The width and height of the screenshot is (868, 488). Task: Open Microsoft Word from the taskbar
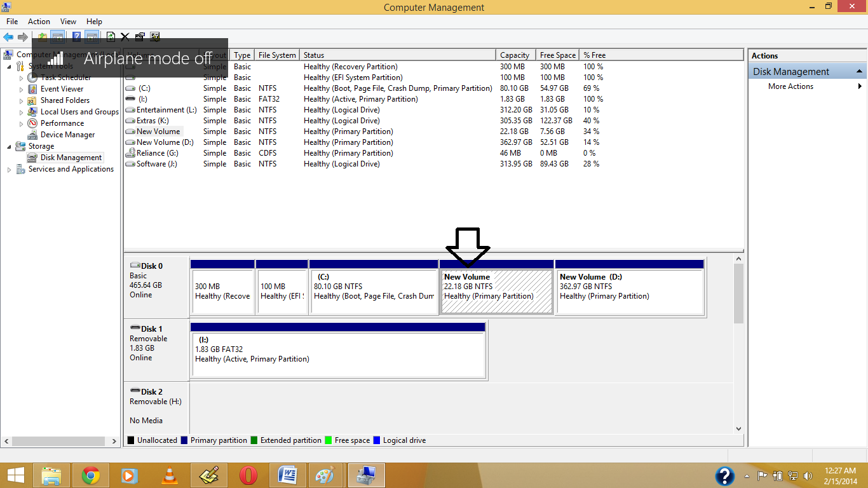click(x=288, y=475)
